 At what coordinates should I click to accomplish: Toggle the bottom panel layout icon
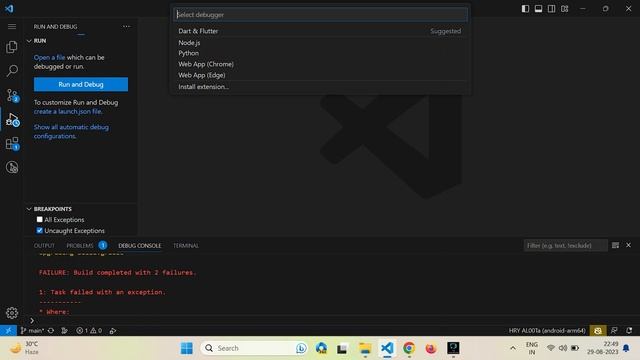click(538, 9)
